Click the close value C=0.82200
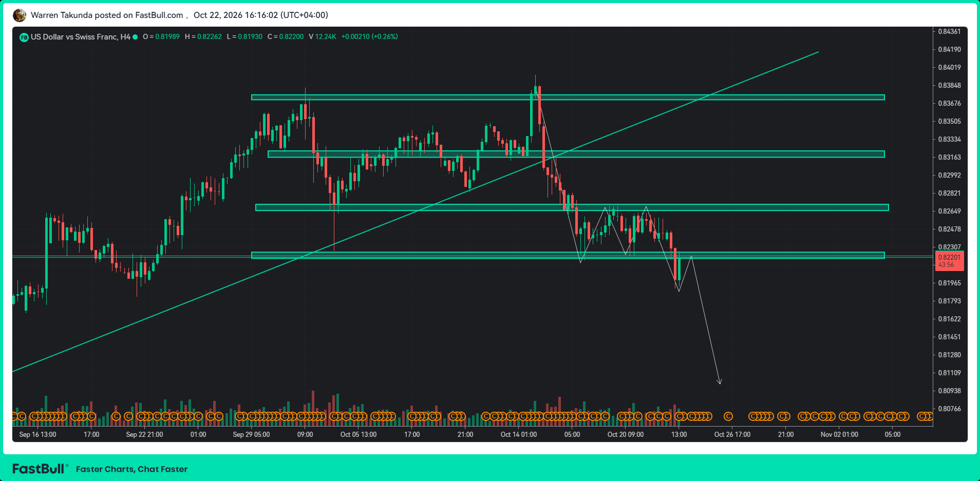Image resolution: width=980 pixels, height=481 pixels. click(x=286, y=37)
